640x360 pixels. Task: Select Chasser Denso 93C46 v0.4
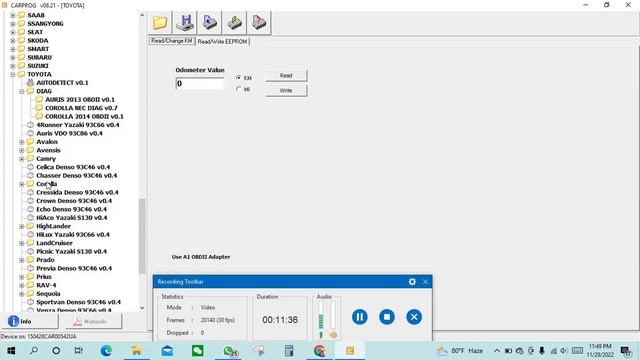[76, 176]
